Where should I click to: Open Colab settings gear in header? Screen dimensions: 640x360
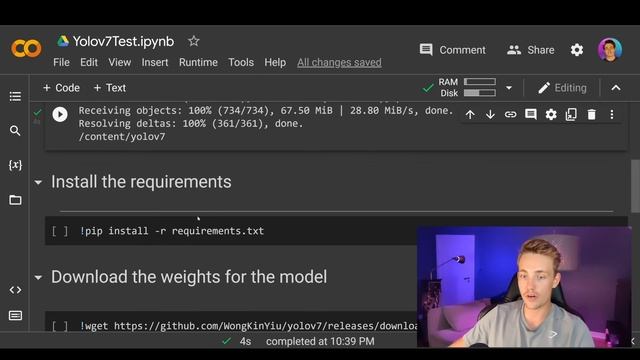[x=577, y=50]
